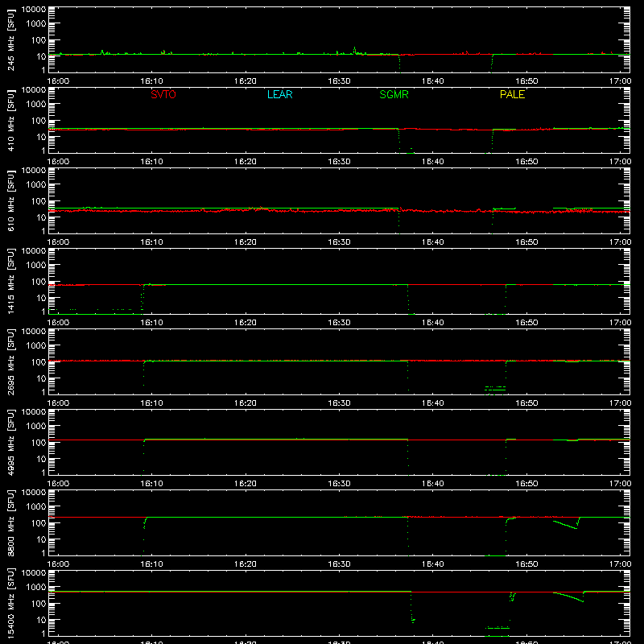Click 16:30 time label under 245 MHz panel
Screen dimensions: 644x644
(x=339, y=81)
